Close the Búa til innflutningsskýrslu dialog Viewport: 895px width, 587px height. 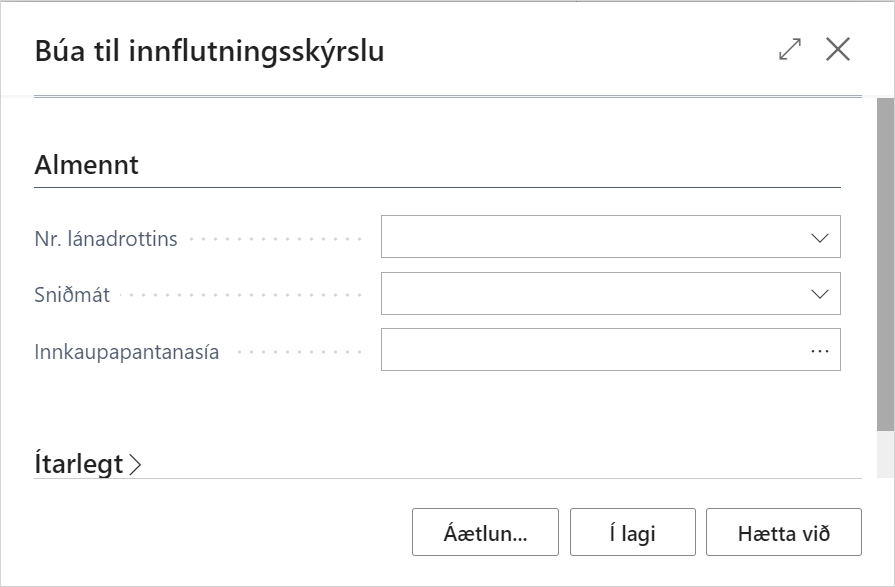point(838,50)
